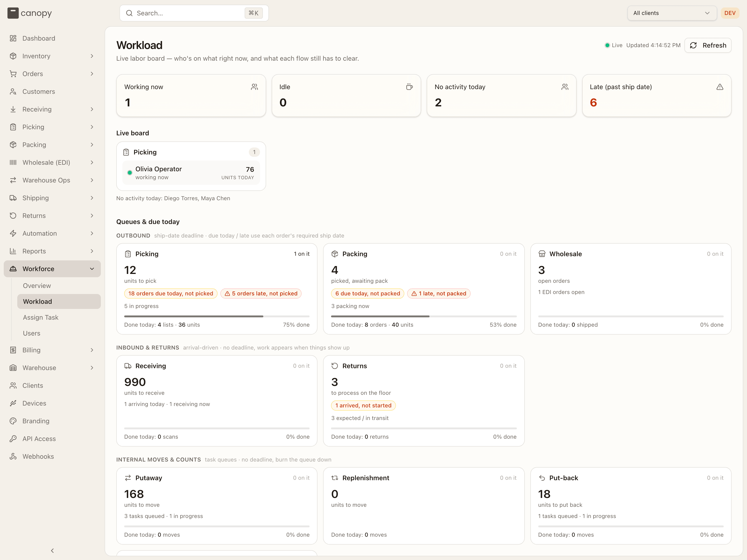This screenshot has height=560, width=747.
Task: Collapse the sidebar with the bottom arrow
Action: coord(52,550)
